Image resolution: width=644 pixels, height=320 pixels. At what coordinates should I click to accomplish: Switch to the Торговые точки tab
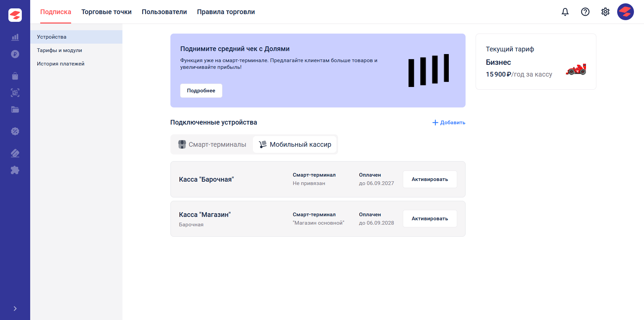pyautogui.click(x=106, y=12)
